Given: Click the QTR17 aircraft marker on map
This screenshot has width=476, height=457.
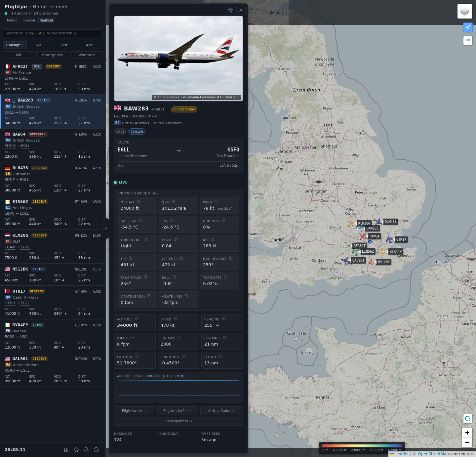Looking at the screenshot, I should [389, 239].
